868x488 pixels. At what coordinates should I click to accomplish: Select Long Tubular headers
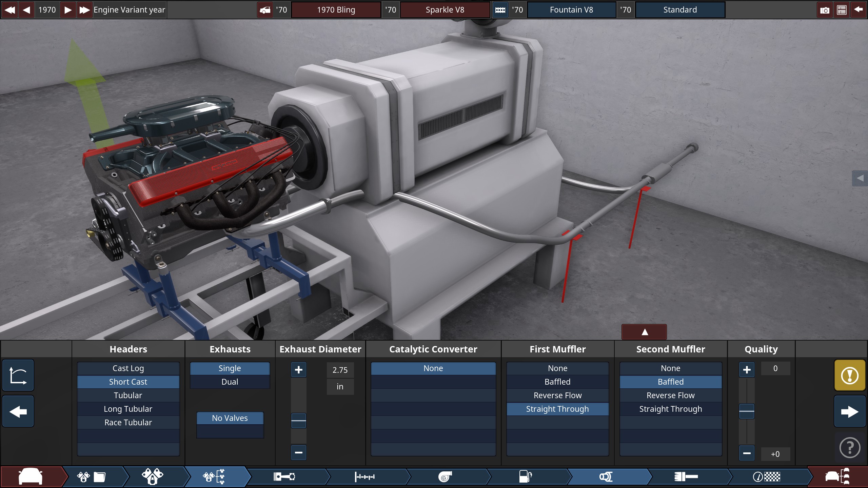[x=128, y=409]
